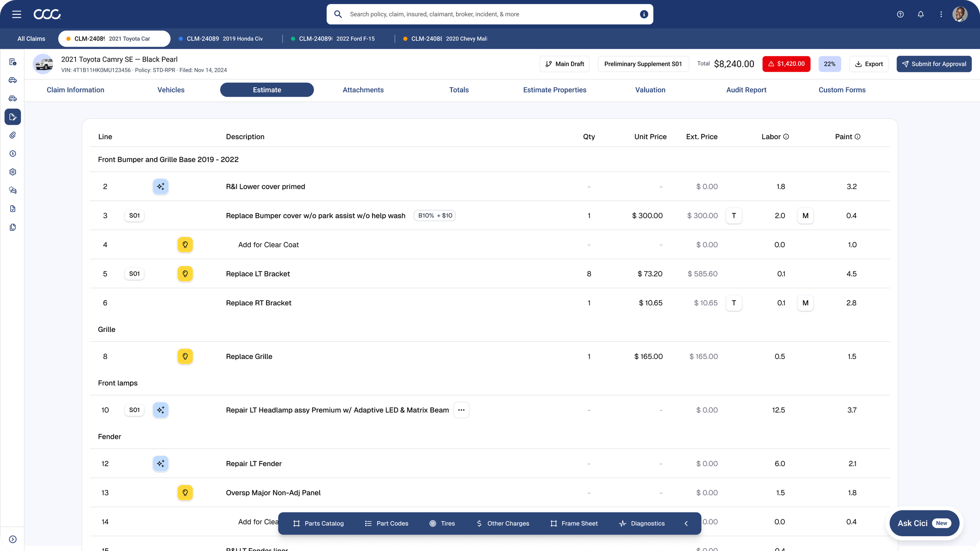Viewport: 980px width, 551px height.
Task: Select the active estimate sidebar icon
Action: tap(13, 117)
